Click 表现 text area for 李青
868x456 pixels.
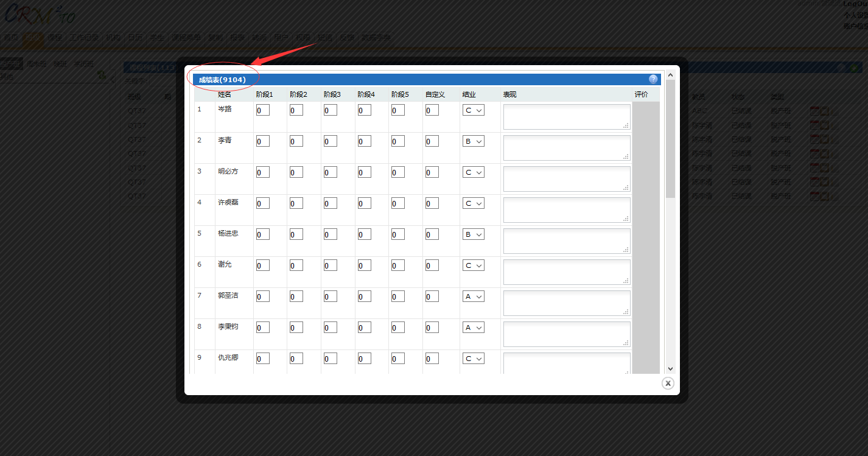566,148
